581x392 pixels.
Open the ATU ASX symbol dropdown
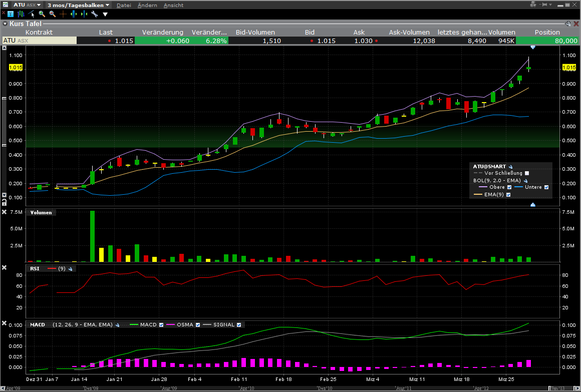[x=27, y=5]
